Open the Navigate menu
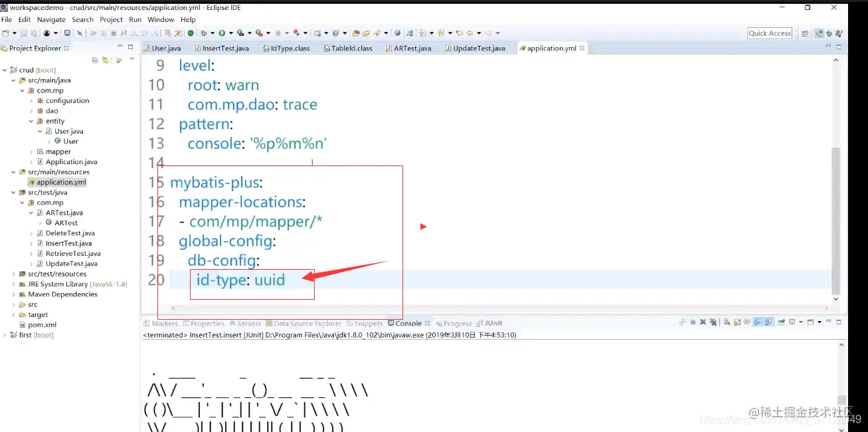868x432 pixels. coord(51,19)
